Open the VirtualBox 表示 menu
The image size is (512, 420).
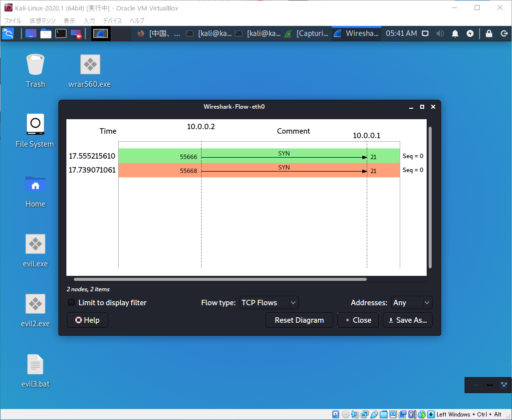tap(69, 20)
